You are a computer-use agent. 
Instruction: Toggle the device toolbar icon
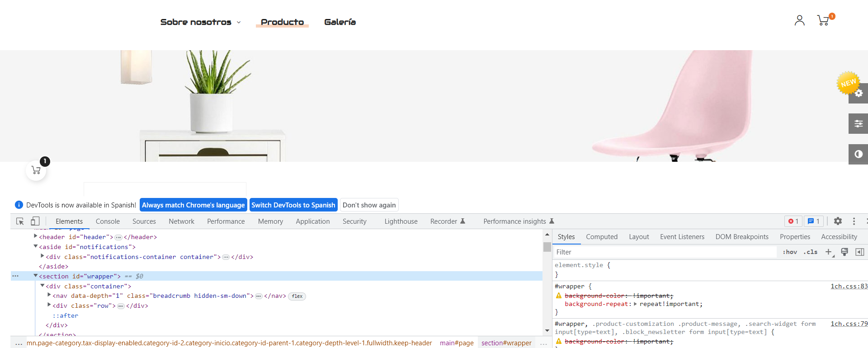click(35, 221)
